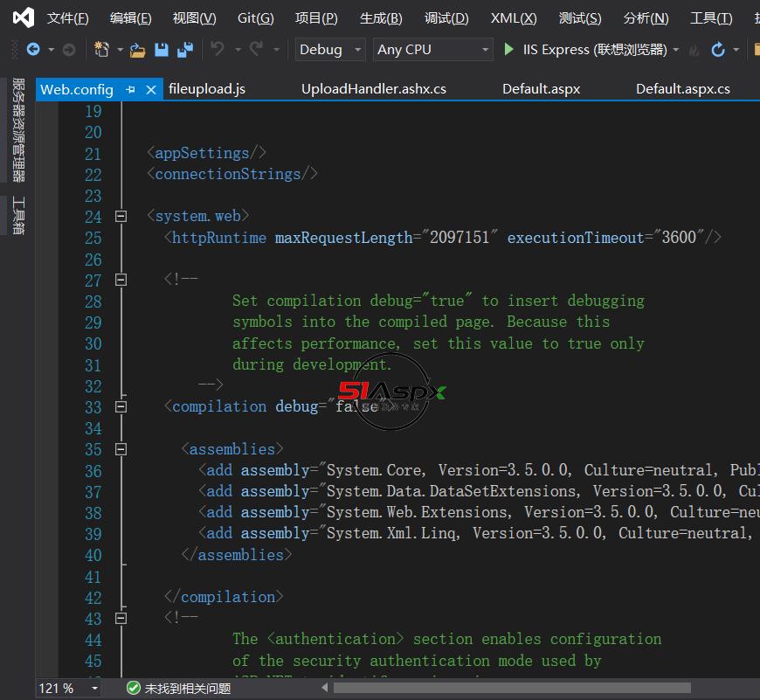Click the navigate forward arrow icon

click(69, 50)
